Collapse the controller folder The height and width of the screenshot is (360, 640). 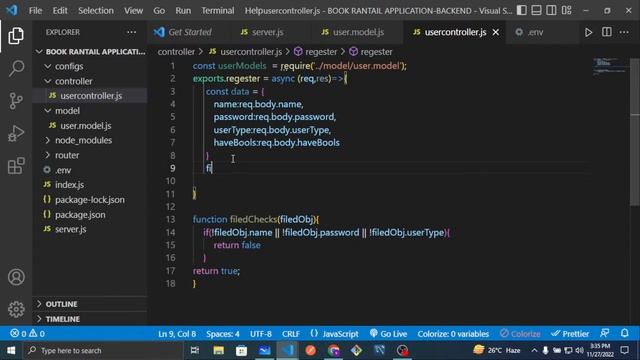point(91,81)
